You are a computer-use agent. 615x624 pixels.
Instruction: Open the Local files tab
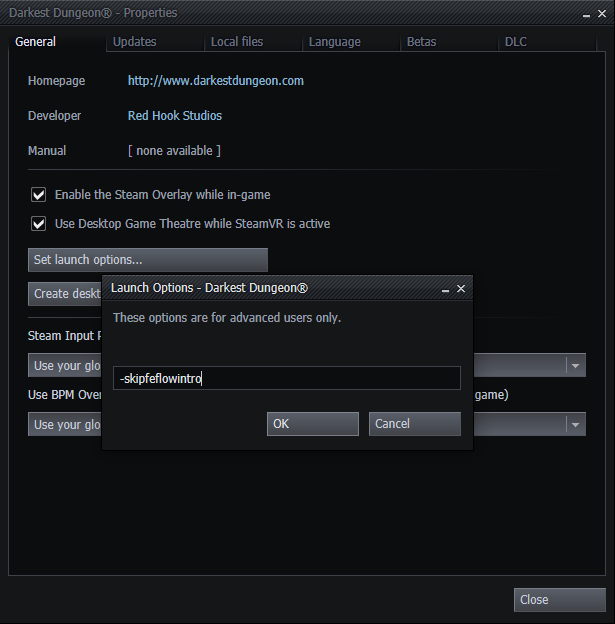click(237, 42)
